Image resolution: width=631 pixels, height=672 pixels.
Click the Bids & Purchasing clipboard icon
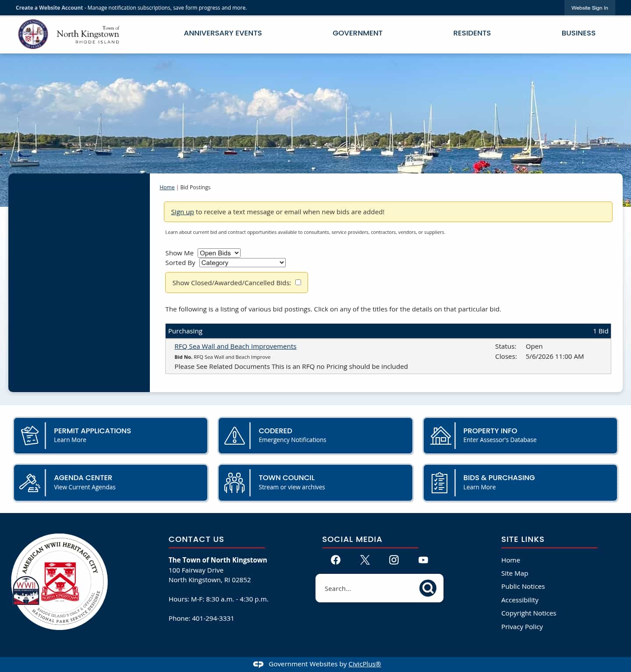440,482
